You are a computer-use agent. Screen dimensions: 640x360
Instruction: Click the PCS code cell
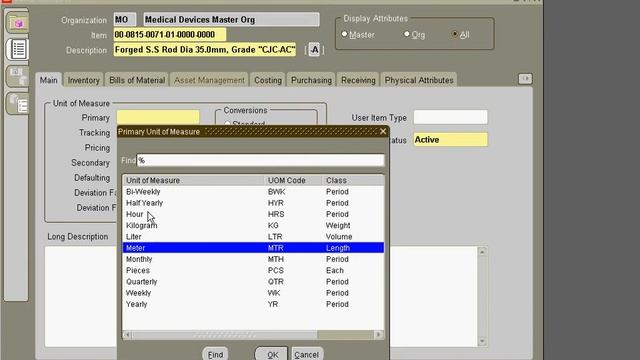tap(276, 271)
